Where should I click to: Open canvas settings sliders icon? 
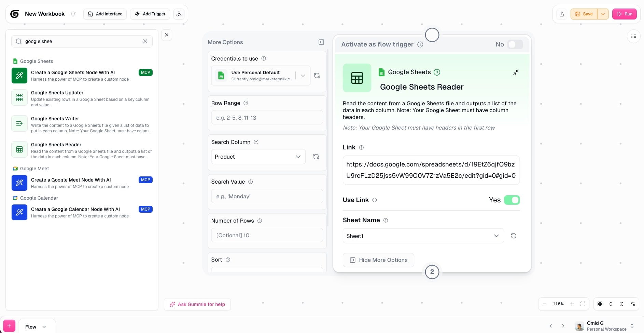tap(633, 304)
